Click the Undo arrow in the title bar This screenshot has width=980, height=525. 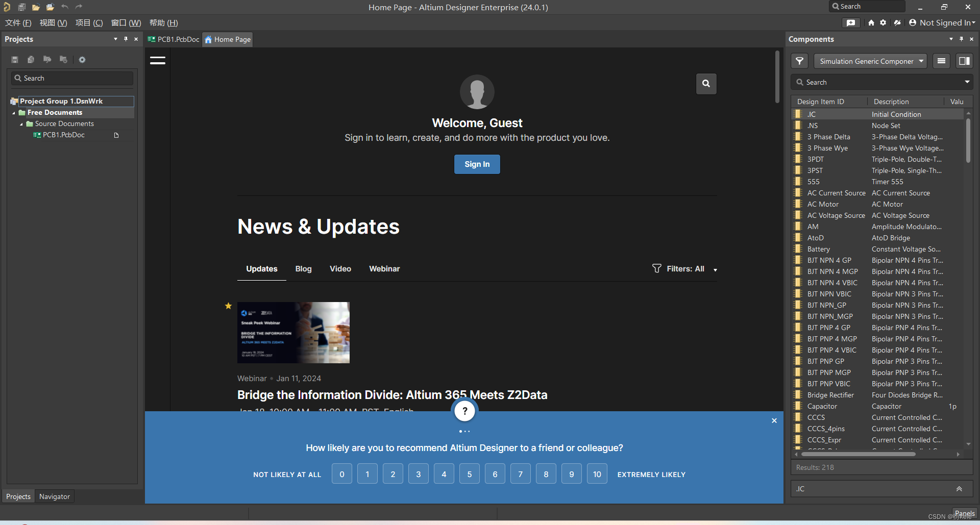coord(65,7)
